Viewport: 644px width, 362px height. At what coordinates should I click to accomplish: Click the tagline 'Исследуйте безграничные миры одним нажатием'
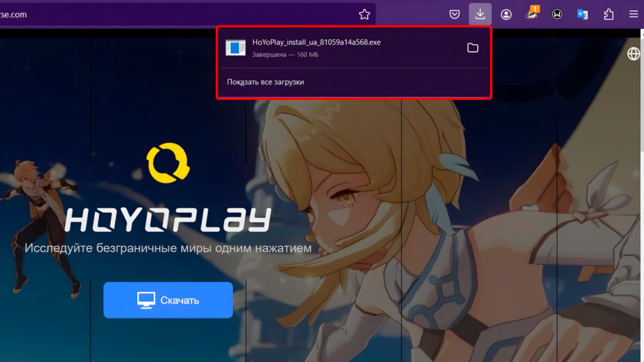pyautogui.click(x=167, y=249)
